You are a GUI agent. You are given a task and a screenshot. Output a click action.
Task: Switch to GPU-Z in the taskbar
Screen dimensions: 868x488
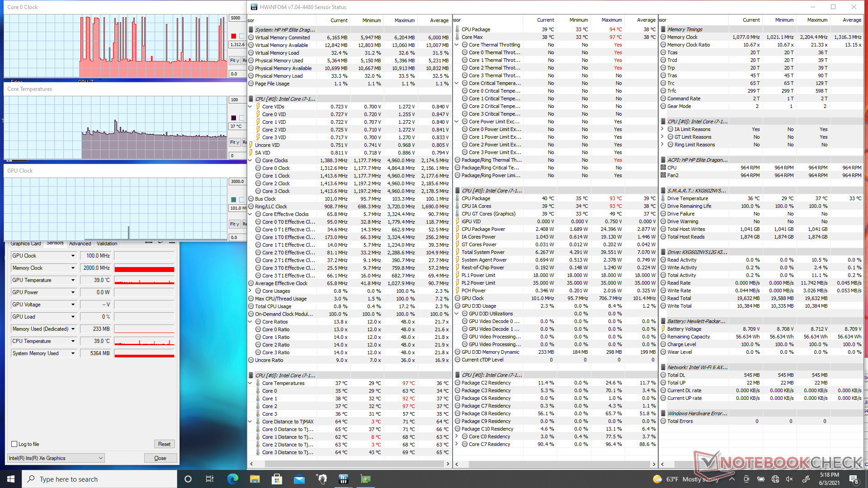(x=365, y=479)
